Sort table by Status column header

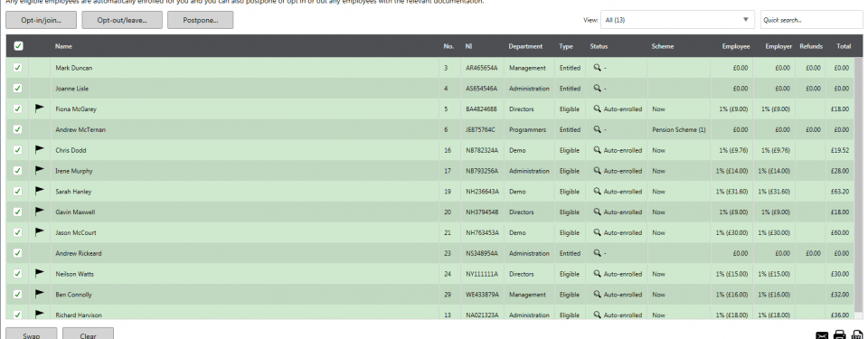(599, 46)
